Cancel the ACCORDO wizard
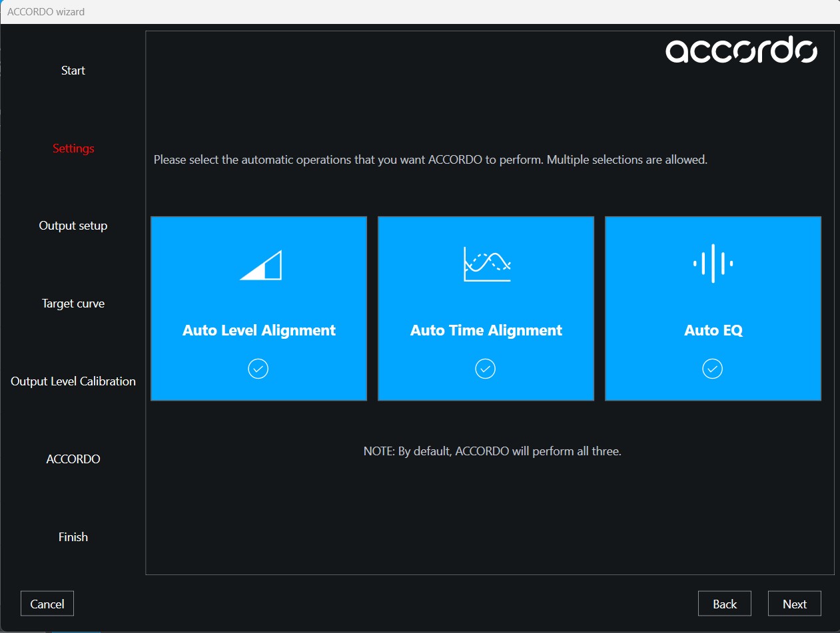Screen dimensions: 840x633 (47, 604)
